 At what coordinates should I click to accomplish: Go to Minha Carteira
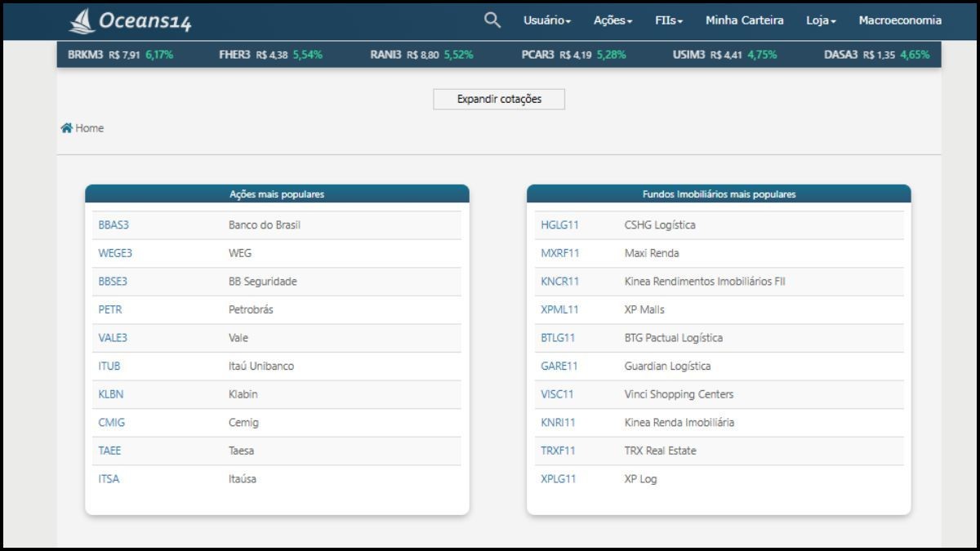coord(744,20)
